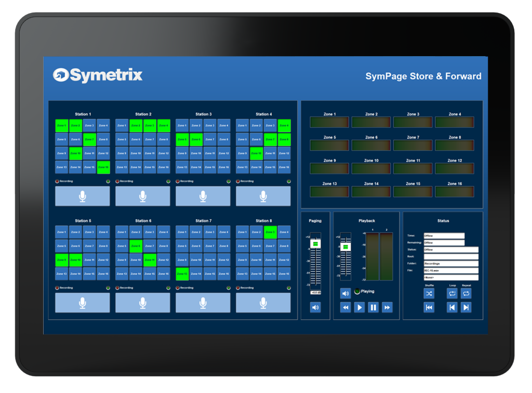The width and height of the screenshot is (532, 393).
Task: Click the Remaining field in Status
Action: 444,243
